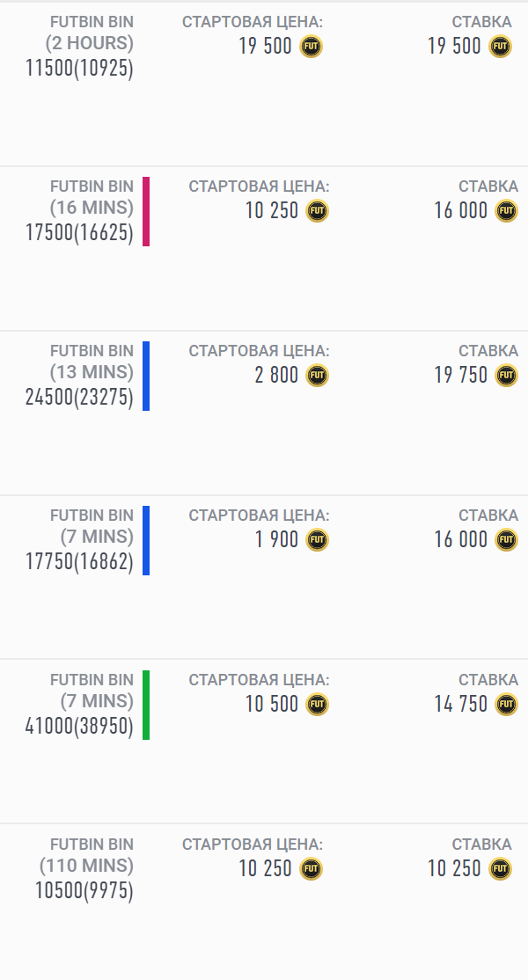This screenshot has width=528, height=980.
Task: Click FUT coin icon next to bid 10 250
Action: [x=501, y=869]
